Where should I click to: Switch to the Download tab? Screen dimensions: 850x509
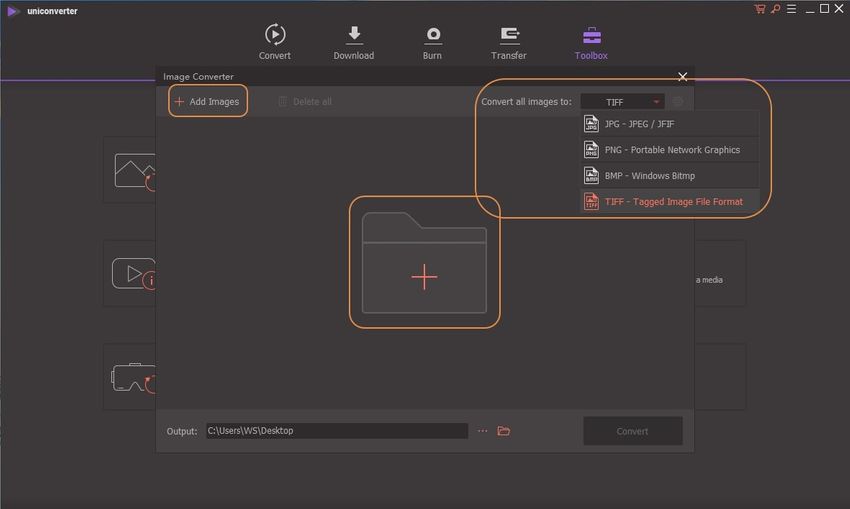pyautogui.click(x=353, y=42)
